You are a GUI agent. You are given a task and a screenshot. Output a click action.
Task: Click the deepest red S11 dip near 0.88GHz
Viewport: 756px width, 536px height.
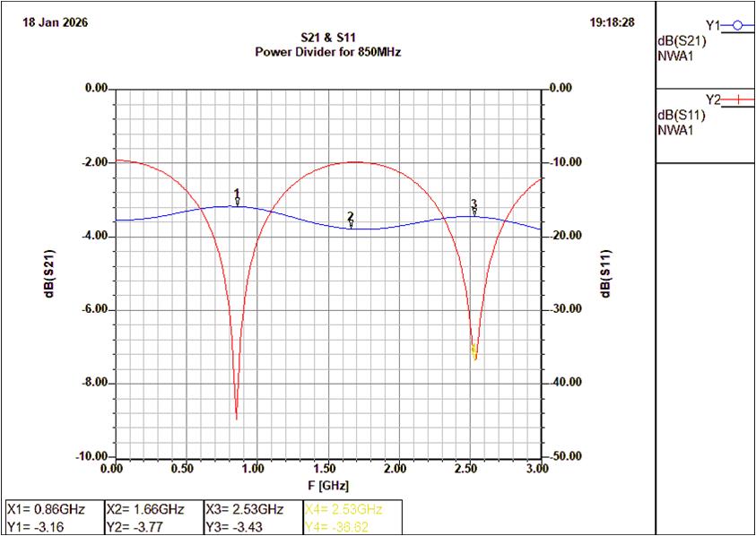[x=237, y=416]
